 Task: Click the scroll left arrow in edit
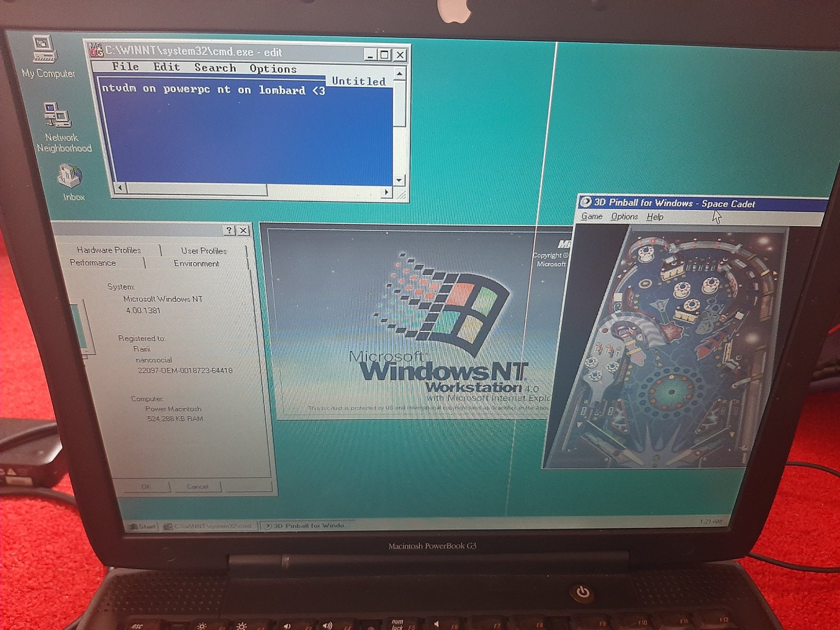[121, 188]
